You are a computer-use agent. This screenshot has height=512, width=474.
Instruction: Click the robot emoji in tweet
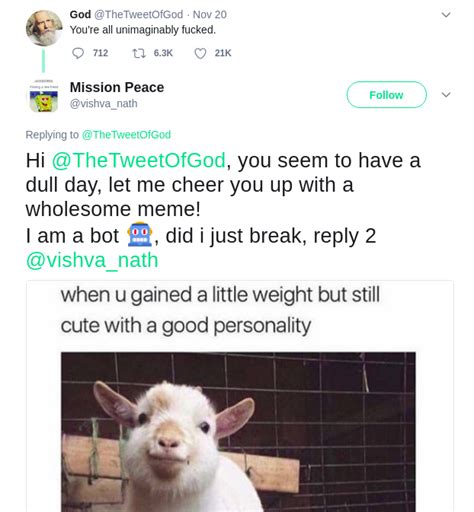(140, 235)
